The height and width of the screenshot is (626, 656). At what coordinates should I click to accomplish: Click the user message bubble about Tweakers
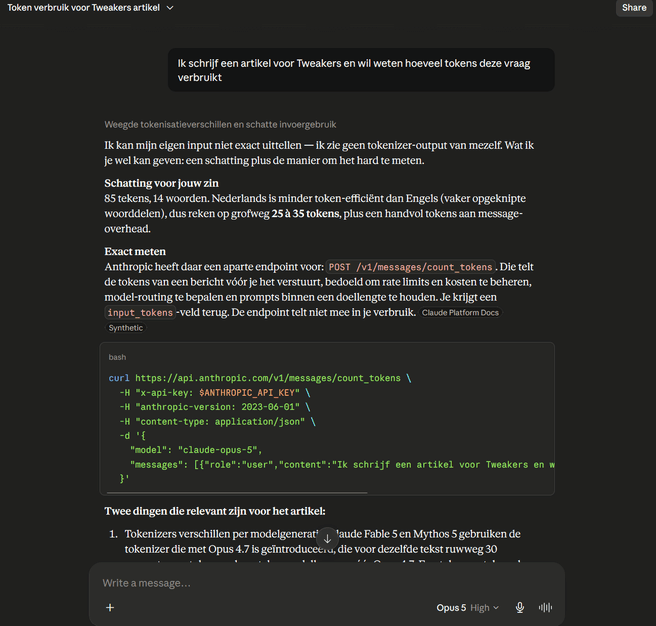[361, 70]
